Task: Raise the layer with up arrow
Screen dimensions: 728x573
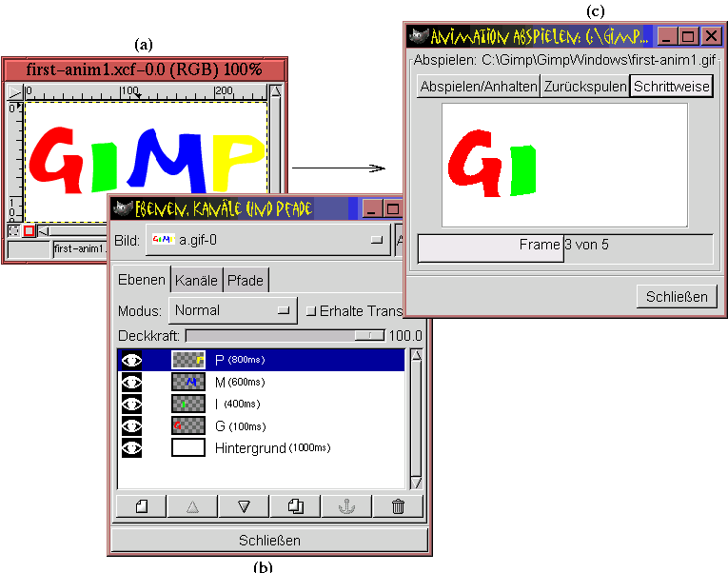Action: coord(192,506)
